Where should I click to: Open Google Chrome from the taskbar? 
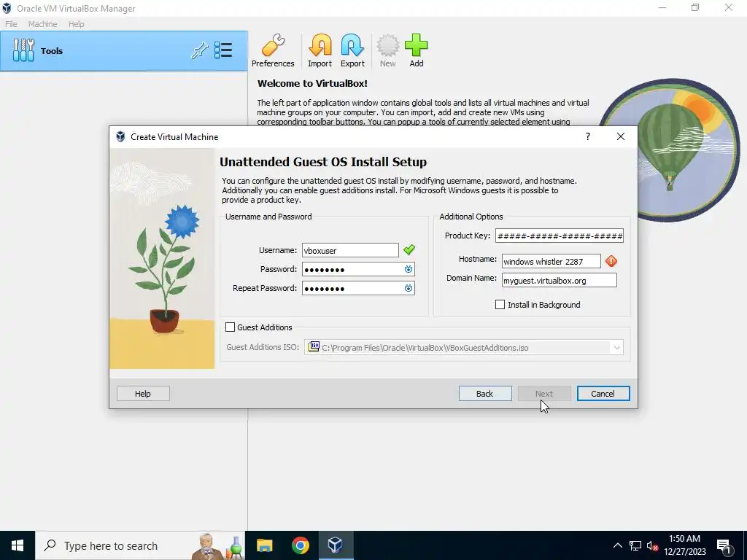(x=300, y=545)
